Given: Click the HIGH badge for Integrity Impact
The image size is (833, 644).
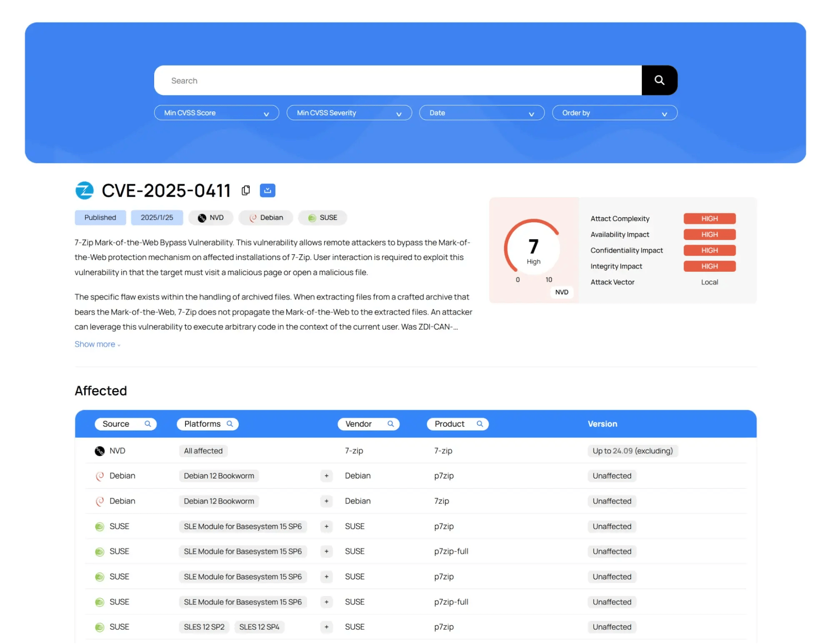Looking at the screenshot, I should coord(709,266).
